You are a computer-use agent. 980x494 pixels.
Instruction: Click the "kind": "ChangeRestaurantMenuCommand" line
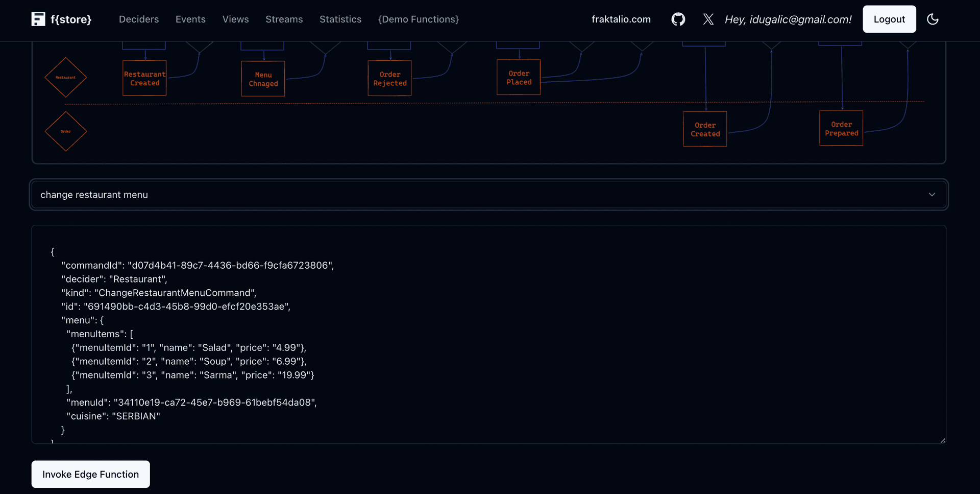pos(159,293)
